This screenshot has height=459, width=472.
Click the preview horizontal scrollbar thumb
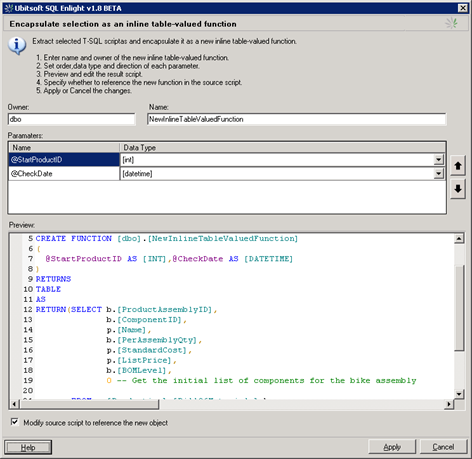coord(89,404)
